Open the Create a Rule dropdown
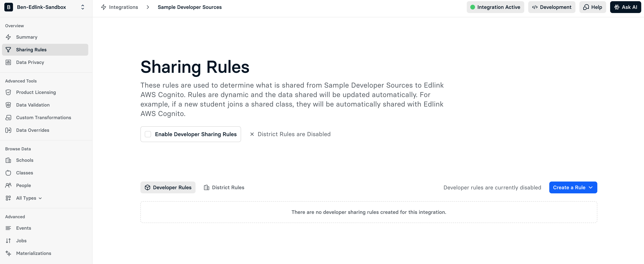The image size is (644, 264). 573,187
